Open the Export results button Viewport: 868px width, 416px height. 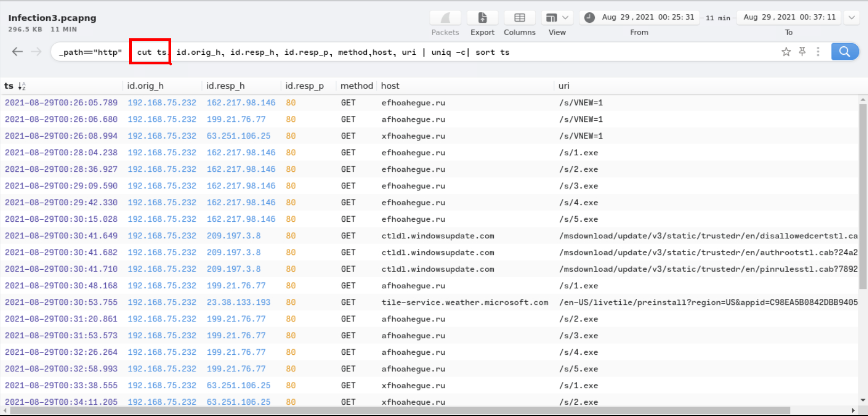point(482,18)
